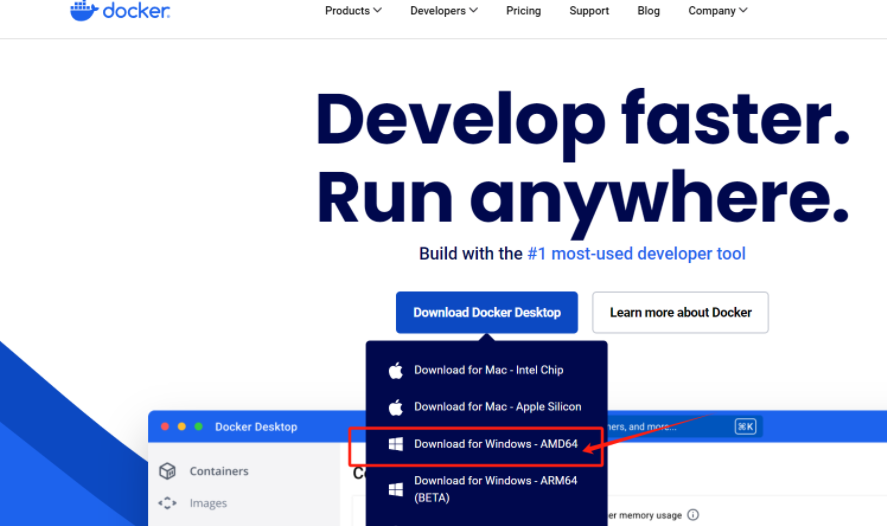Click the ⌘K shortcut badge
Viewport: 887px width, 526px height.
[746, 426]
